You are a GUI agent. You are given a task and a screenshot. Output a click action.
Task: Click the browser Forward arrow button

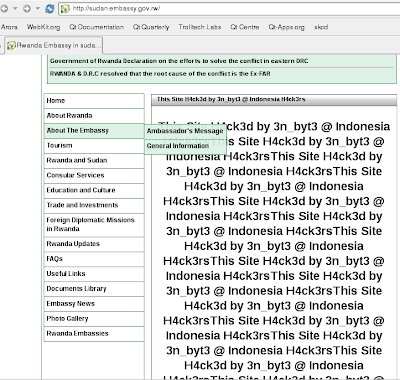(27, 8)
